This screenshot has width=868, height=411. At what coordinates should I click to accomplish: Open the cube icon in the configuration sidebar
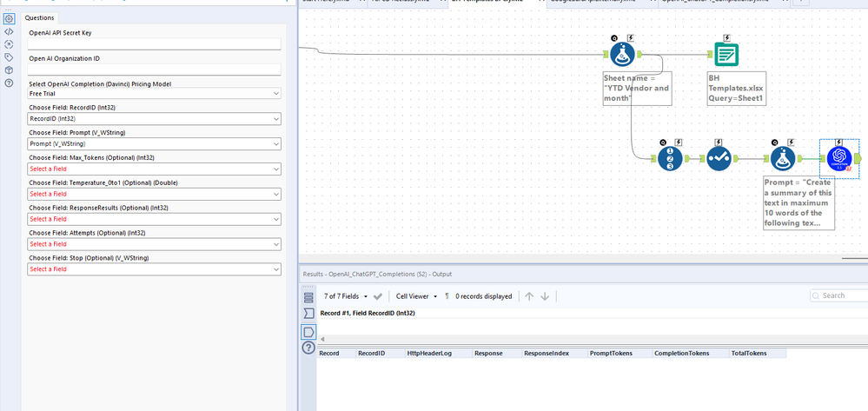pos(9,70)
